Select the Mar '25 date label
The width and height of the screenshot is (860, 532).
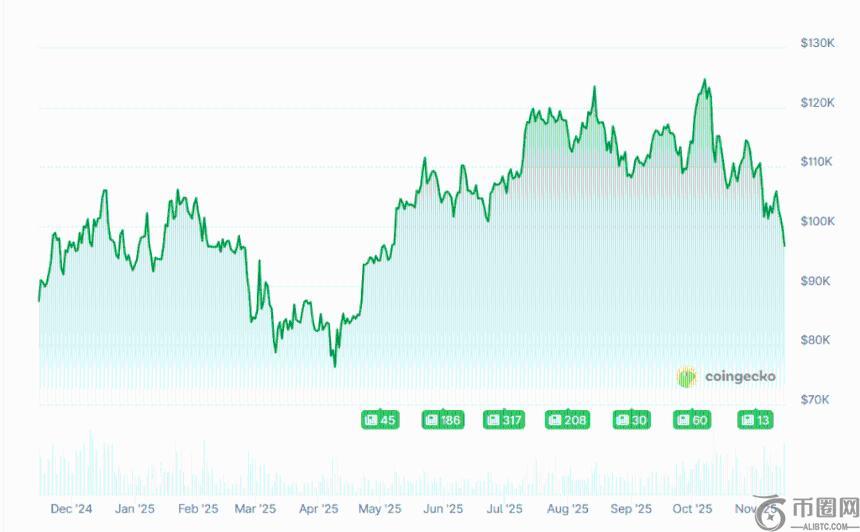click(x=254, y=508)
